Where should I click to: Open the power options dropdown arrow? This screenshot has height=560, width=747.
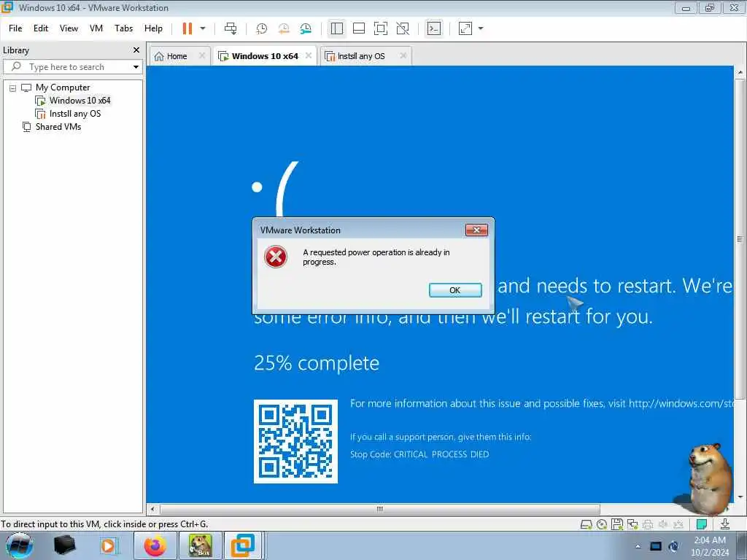(x=203, y=28)
